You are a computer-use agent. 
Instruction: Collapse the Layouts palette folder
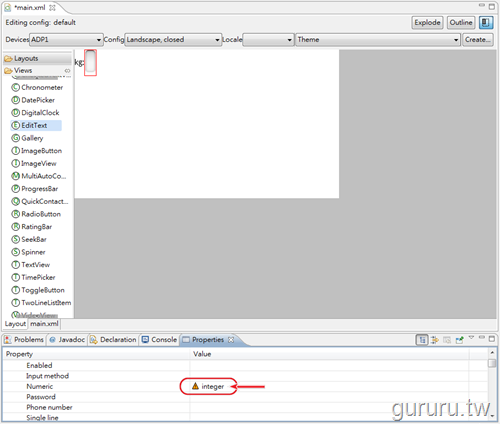[x=37, y=58]
